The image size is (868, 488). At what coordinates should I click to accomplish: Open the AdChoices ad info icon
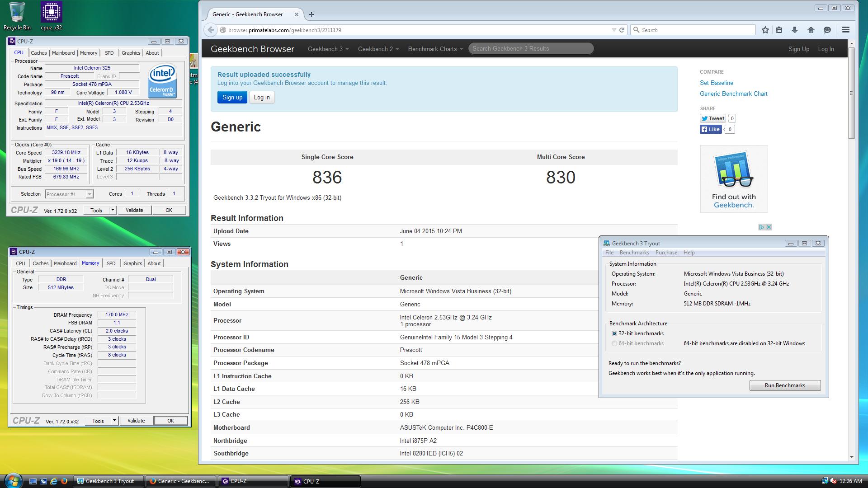(x=761, y=227)
